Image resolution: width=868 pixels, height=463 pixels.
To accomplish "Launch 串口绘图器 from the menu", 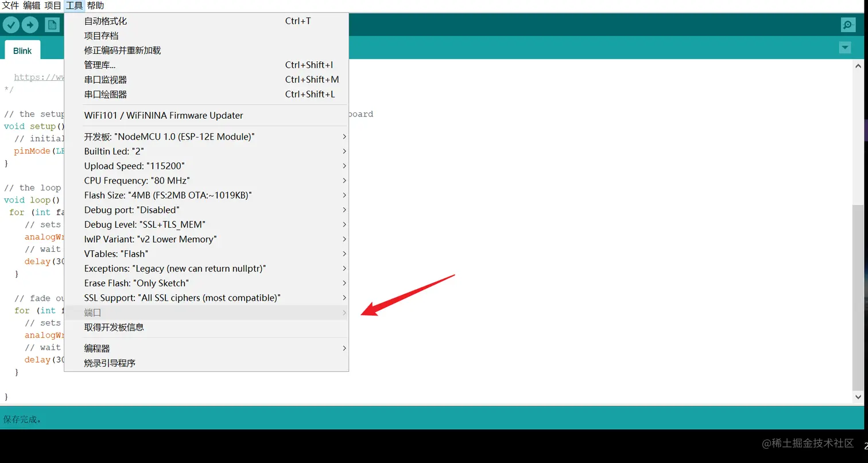I will (x=206, y=95).
